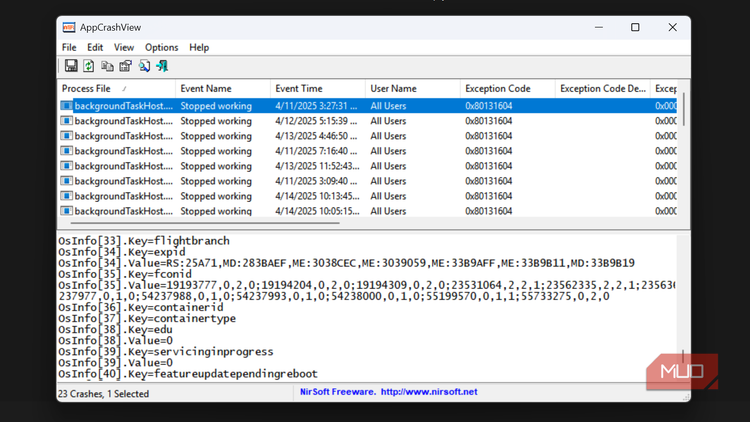Click the OsInfo[34].Value=RS:25A71 line

(346, 263)
